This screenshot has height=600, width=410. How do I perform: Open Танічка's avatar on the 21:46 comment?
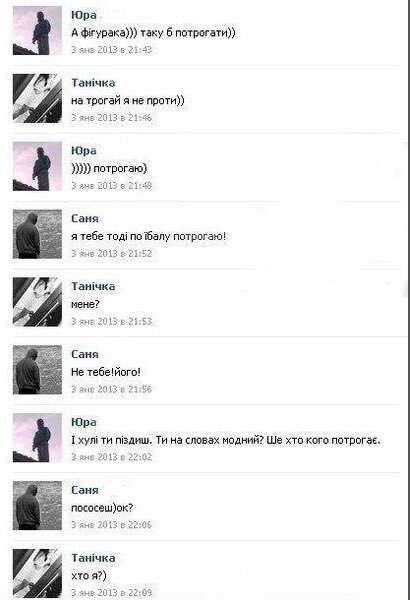point(37,98)
